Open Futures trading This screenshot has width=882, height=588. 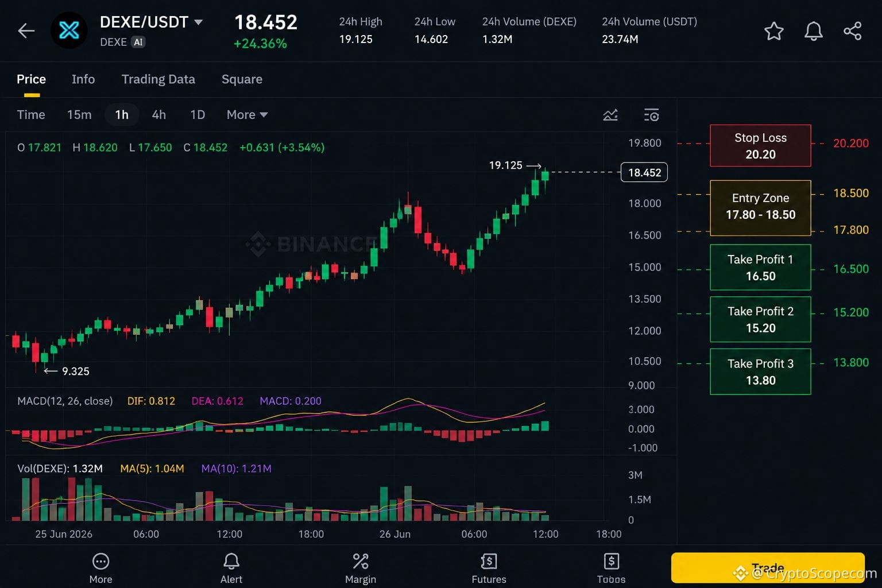pos(489,568)
